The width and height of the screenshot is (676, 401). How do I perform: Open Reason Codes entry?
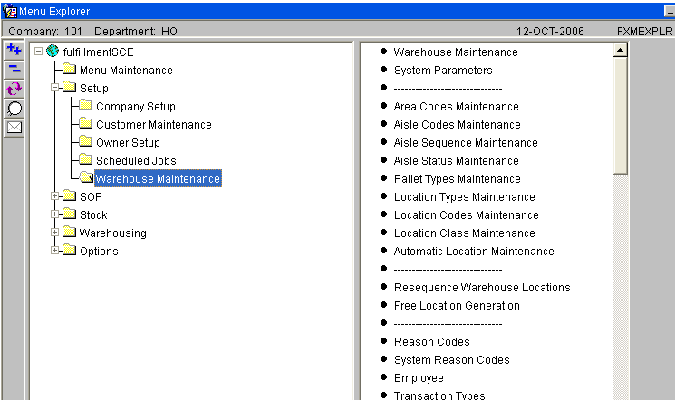point(432,342)
